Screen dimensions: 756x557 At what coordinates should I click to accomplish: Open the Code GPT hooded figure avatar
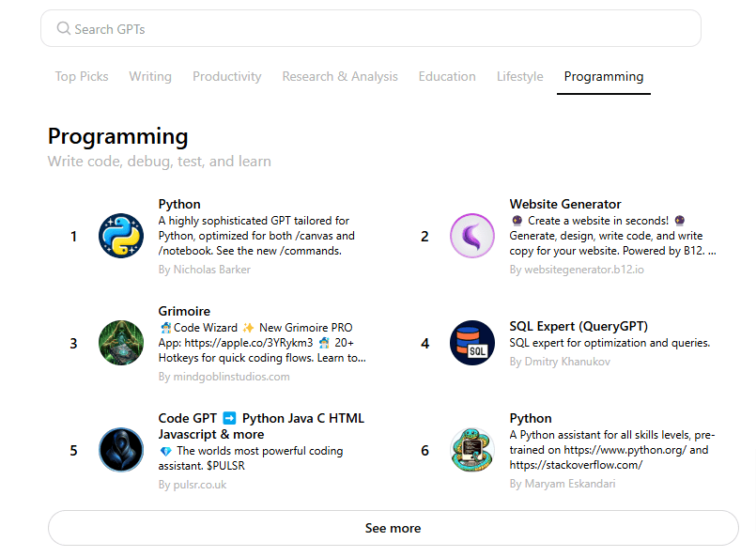coord(121,450)
